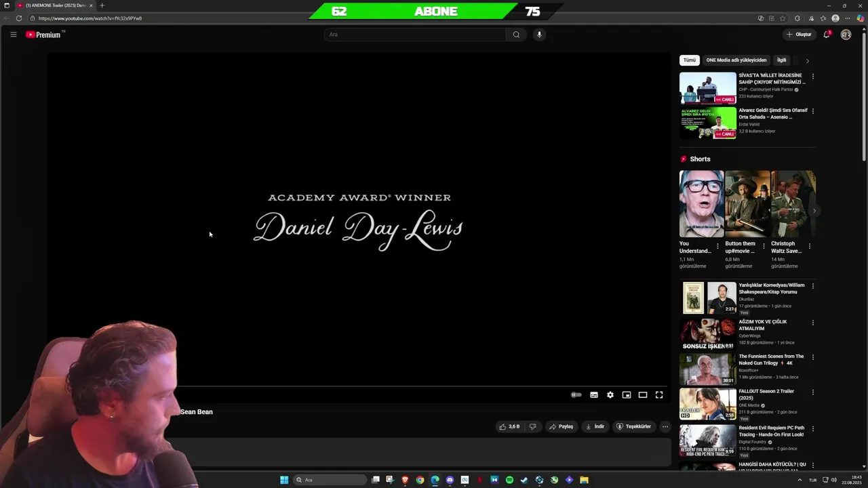Open options for Alvarez Geldi video
This screenshot has height=488, width=868.
point(813,111)
